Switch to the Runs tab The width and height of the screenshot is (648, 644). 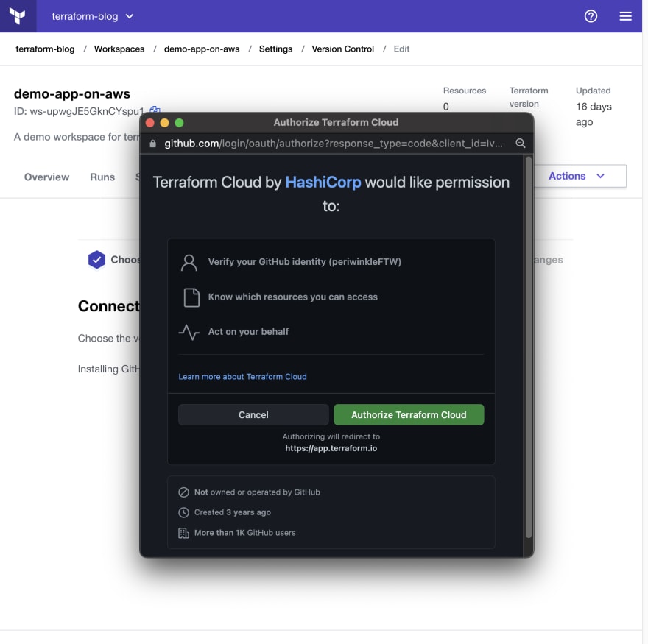coord(102,177)
